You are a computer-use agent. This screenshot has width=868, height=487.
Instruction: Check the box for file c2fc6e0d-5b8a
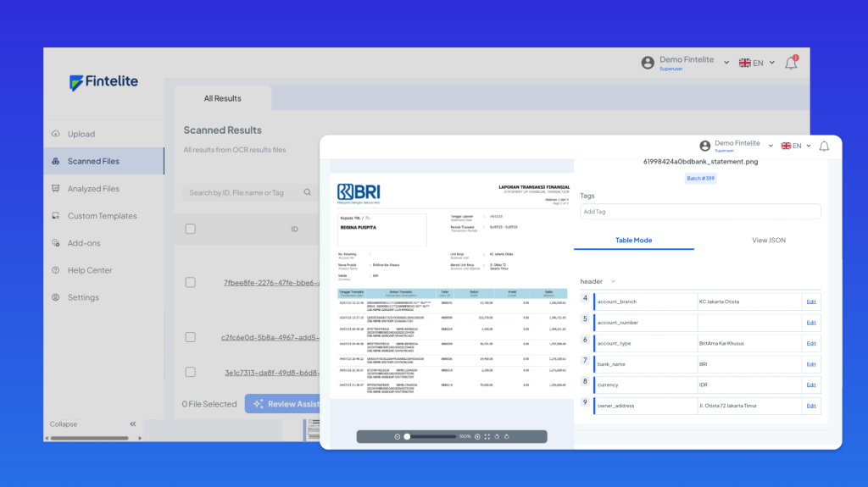click(x=191, y=337)
